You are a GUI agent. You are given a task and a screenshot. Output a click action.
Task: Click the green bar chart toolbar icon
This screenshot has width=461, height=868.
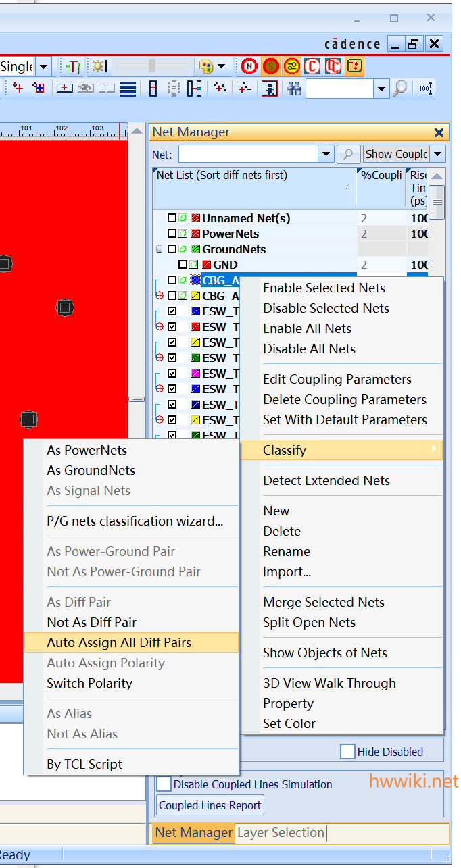pyautogui.click(x=72, y=66)
